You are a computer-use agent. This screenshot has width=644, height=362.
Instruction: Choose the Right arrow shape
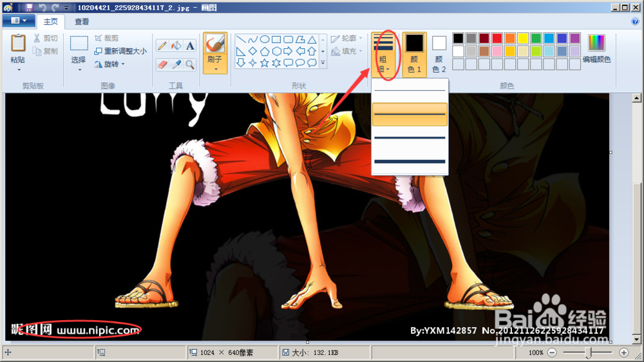289,52
